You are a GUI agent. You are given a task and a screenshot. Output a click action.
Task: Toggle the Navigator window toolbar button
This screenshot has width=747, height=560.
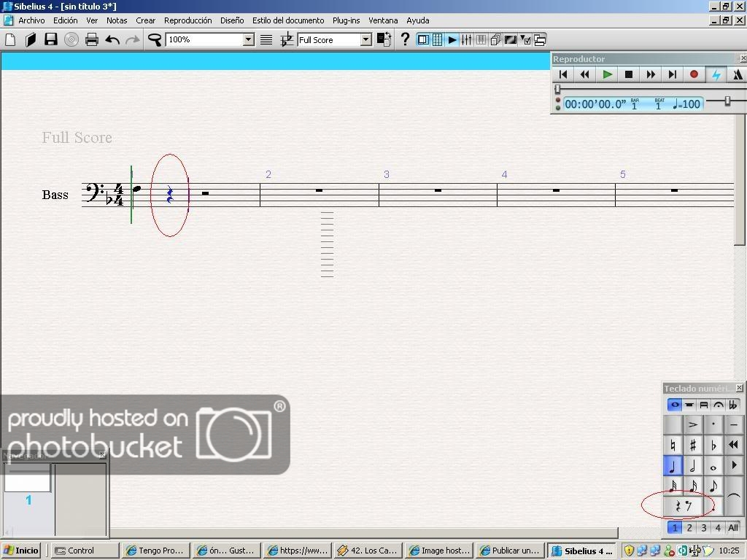coord(423,39)
